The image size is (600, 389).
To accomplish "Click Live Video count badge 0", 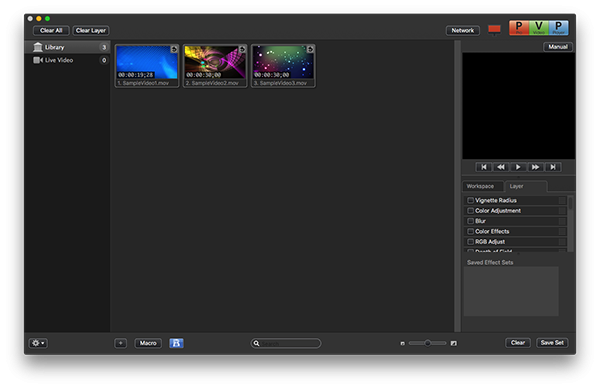I will (104, 60).
